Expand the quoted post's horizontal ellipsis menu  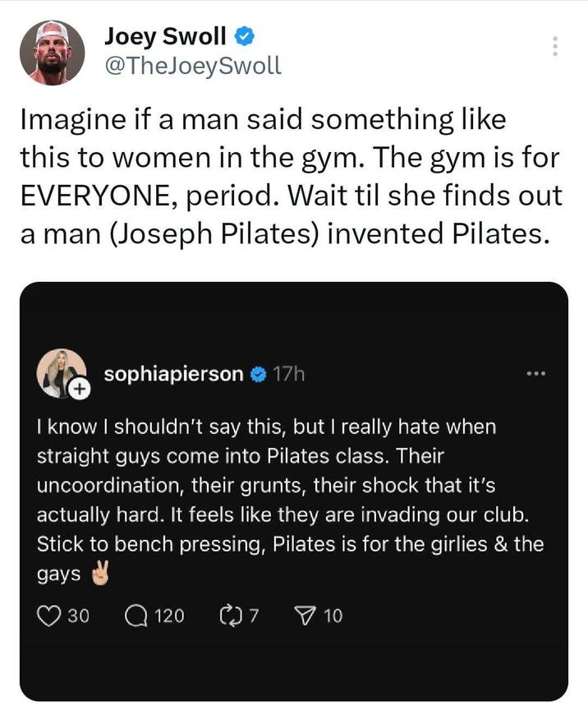coord(536,374)
